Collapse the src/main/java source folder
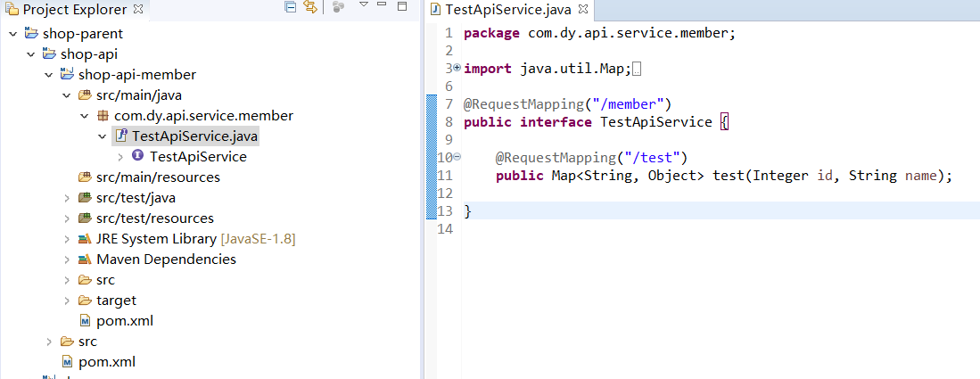 pos(67,95)
